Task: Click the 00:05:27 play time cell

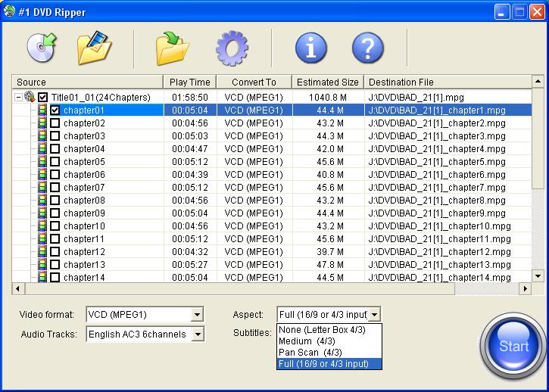Action: pos(190,265)
